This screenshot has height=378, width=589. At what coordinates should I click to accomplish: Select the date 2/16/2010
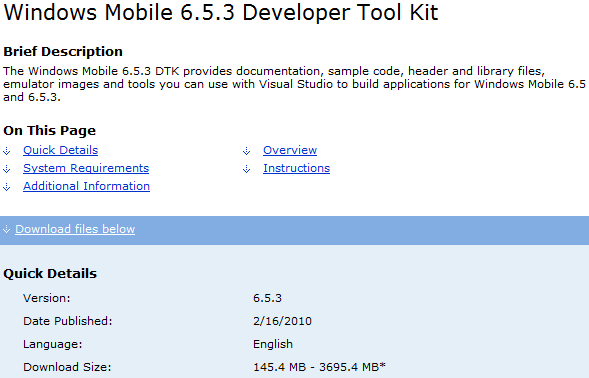[282, 321]
